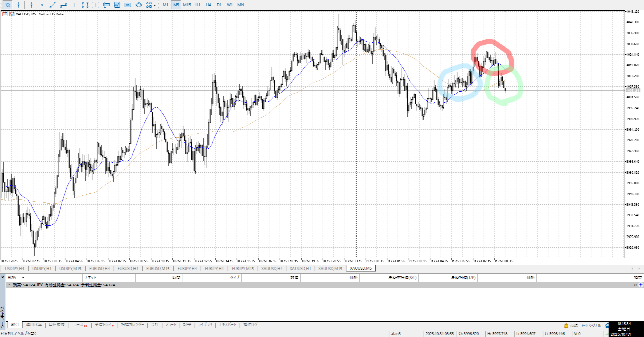Select the crosshair cursor tool
Screen dimensions: 644x337
coord(18,5)
